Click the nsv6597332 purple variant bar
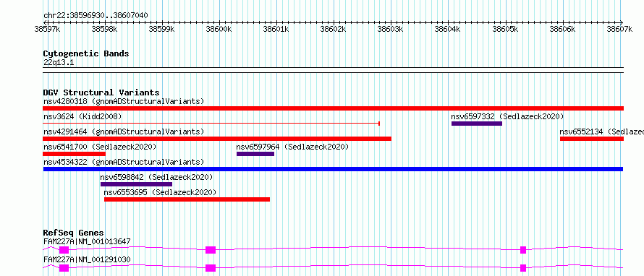 click(x=476, y=124)
